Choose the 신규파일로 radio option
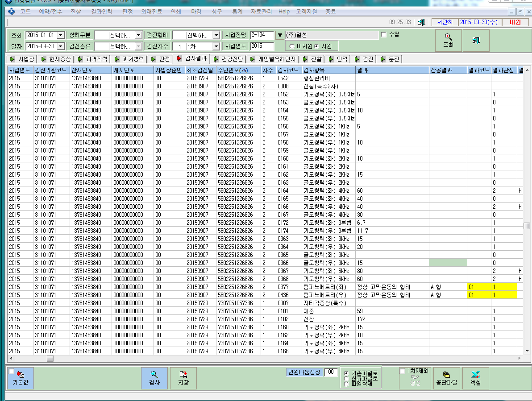The image size is (532, 401). point(346,378)
